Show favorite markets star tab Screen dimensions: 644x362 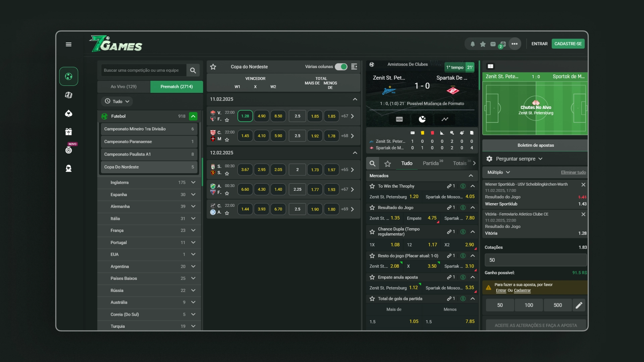pyautogui.click(x=388, y=164)
